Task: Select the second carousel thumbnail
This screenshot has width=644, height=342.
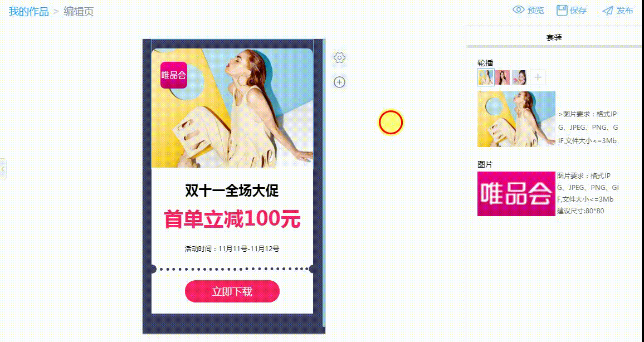Action: click(502, 77)
